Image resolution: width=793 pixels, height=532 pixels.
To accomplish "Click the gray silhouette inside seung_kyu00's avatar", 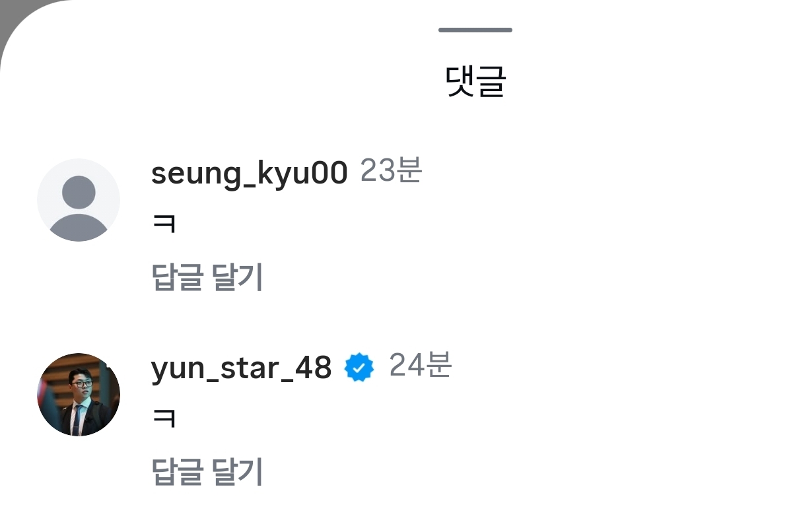I will click(x=79, y=208).
